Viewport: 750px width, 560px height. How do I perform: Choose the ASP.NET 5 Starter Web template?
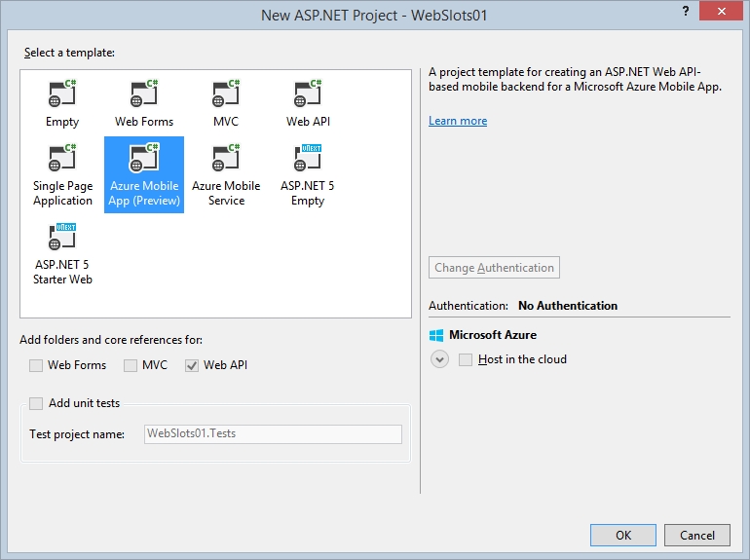(62, 254)
